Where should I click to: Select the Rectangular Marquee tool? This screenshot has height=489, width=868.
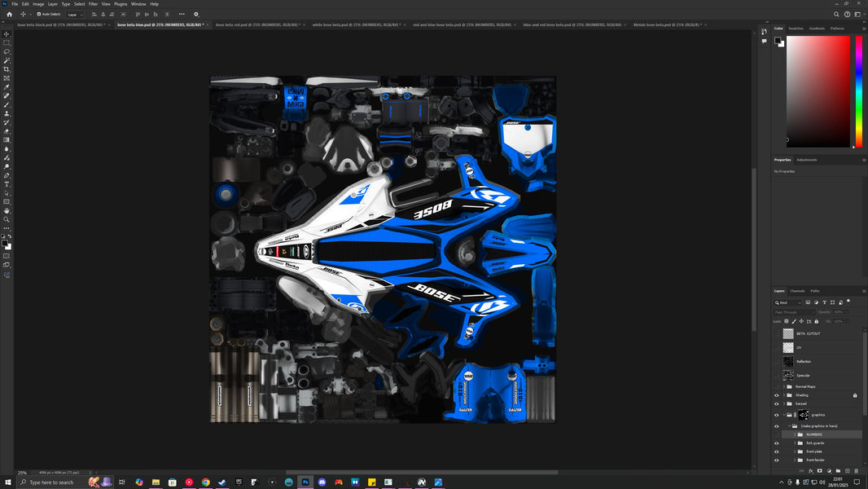point(7,42)
